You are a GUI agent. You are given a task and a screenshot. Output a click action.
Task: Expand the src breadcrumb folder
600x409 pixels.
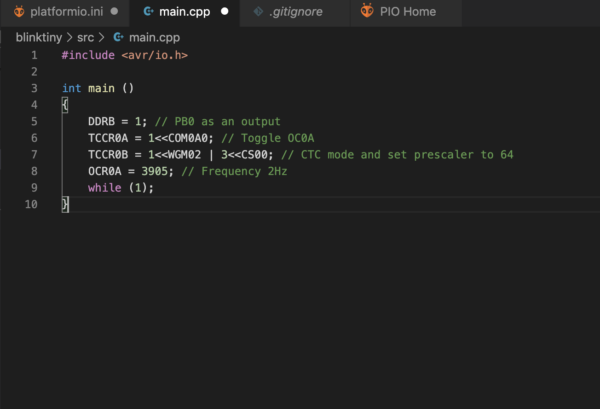coord(85,37)
